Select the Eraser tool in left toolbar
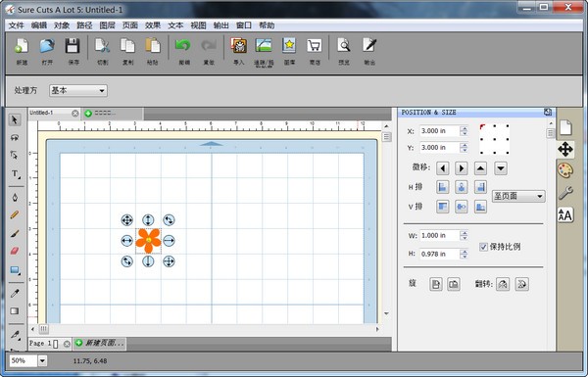588x377 pixels. pyautogui.click(x=15, y=251)
